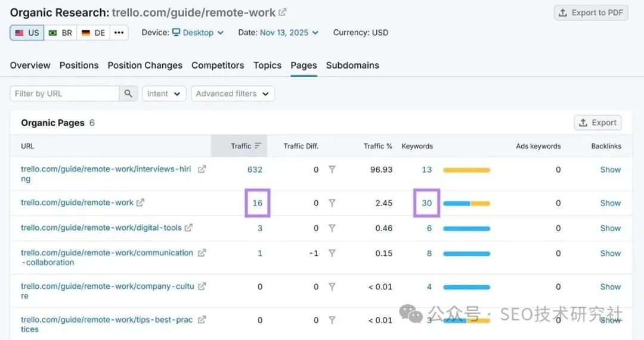Click traffic value 3 in digital-tools row

point(260,228)
